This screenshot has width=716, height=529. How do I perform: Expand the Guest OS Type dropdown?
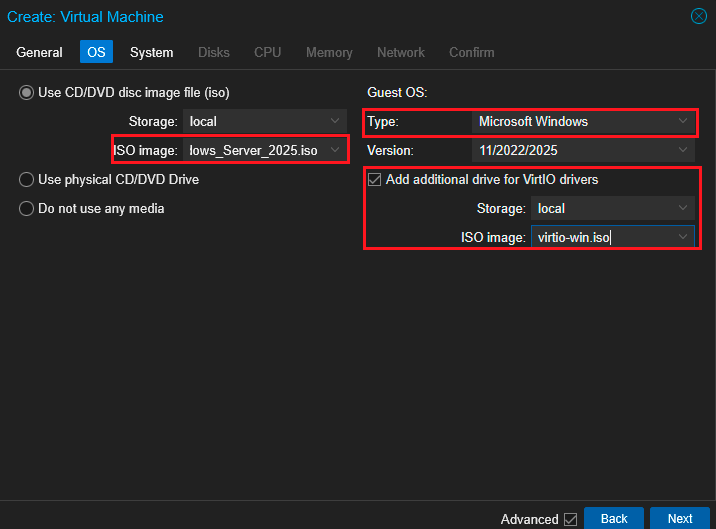tap(683, 121)
